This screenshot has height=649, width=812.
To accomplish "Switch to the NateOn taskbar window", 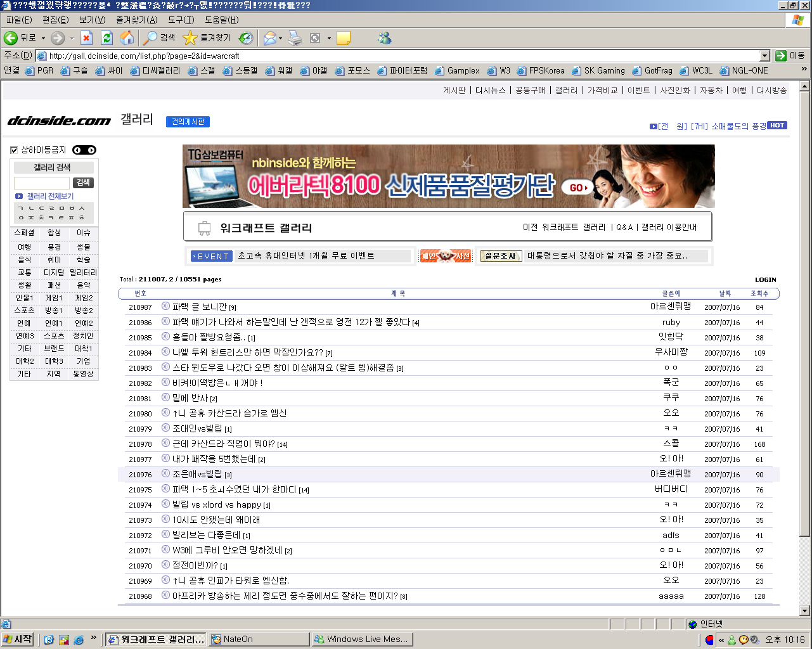I will 259,639.
